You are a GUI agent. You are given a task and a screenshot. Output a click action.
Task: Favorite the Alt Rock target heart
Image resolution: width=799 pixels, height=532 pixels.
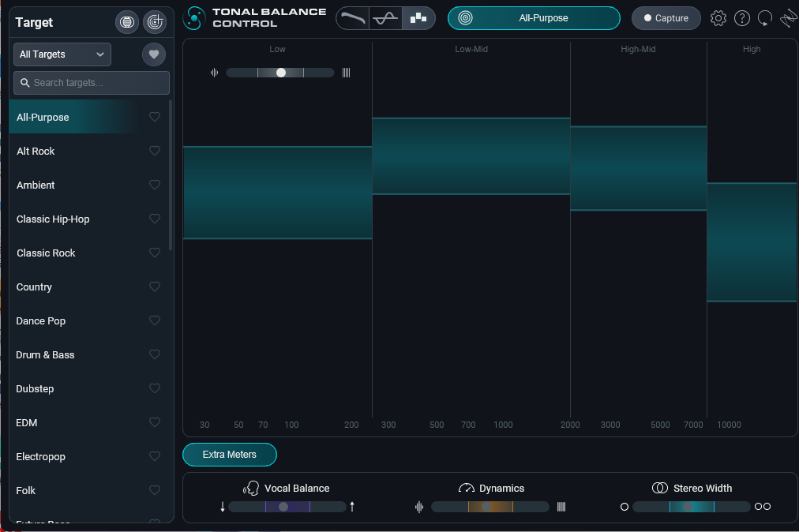[155, 150]
